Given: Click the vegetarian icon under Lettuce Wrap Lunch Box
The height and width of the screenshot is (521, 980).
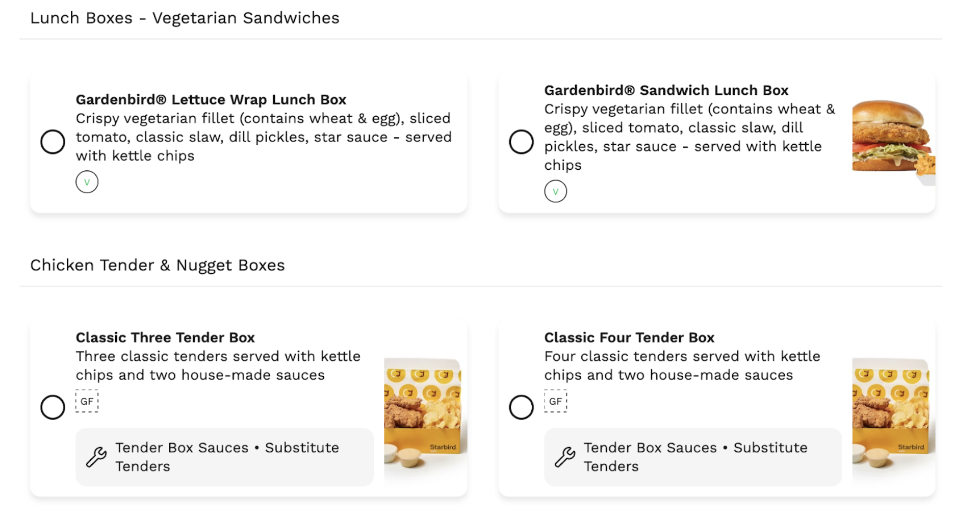Looking at the screenshot, I should tap(87, 182).
